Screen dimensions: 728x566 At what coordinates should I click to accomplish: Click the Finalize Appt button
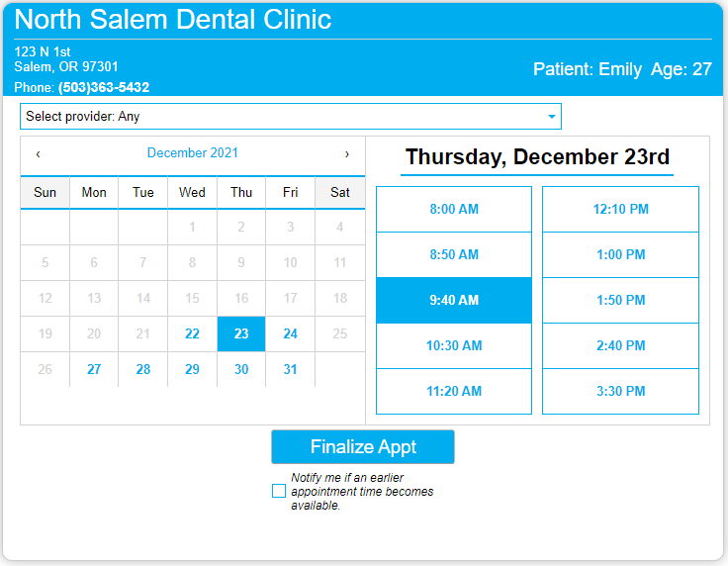pyautogui.click(x=363, y=446)
